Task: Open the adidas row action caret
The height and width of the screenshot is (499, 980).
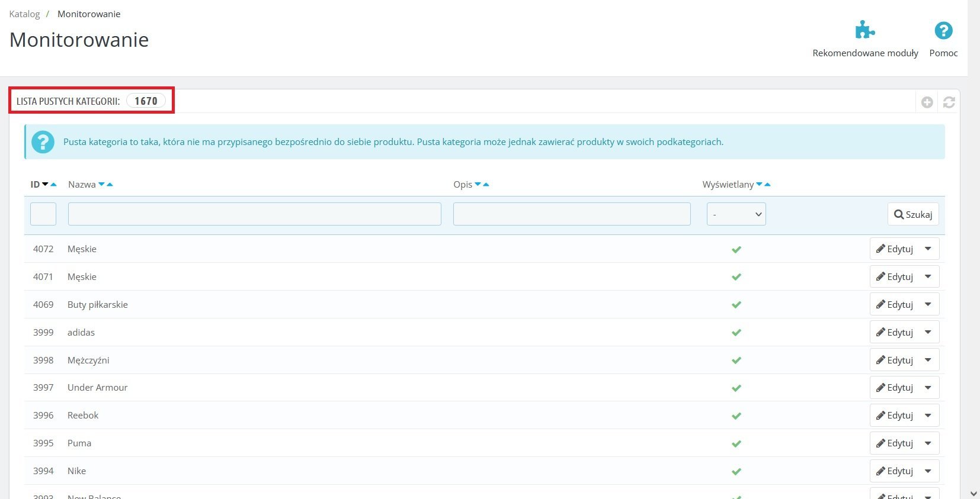Action: click(x=928, y=332)
